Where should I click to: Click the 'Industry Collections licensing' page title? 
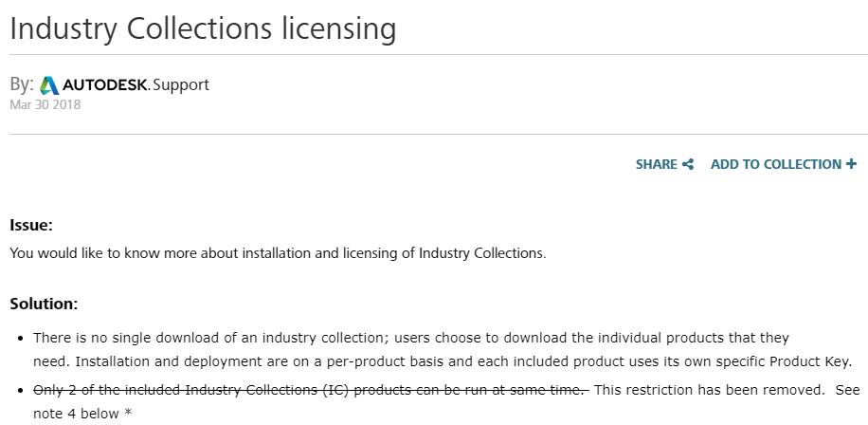(203, 28)
